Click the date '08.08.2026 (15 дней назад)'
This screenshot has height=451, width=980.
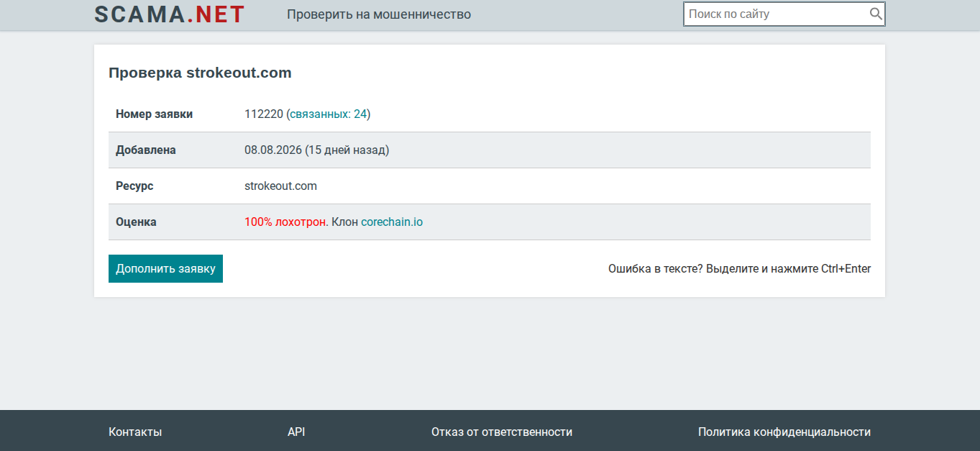(x=317, y=150)
